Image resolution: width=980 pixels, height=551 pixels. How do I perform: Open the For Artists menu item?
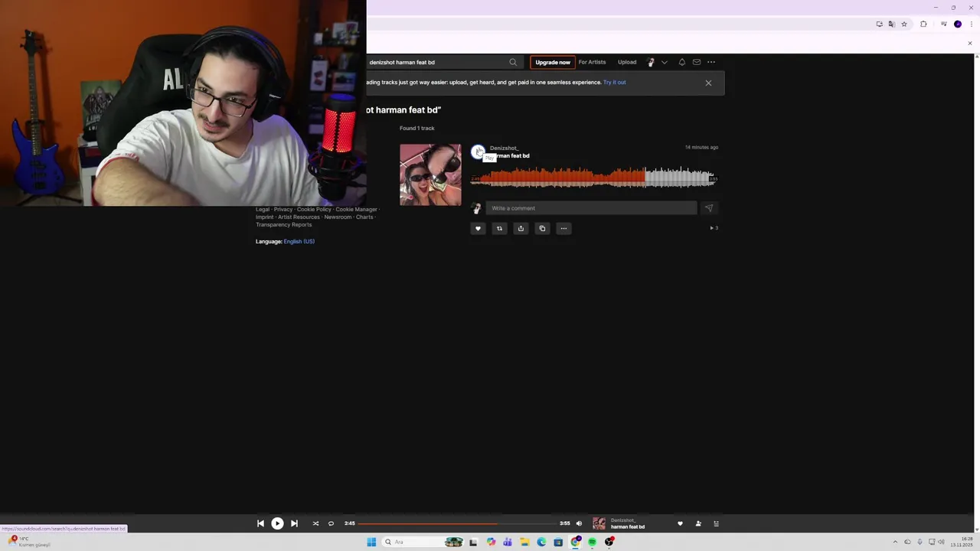tap(592, 62)
